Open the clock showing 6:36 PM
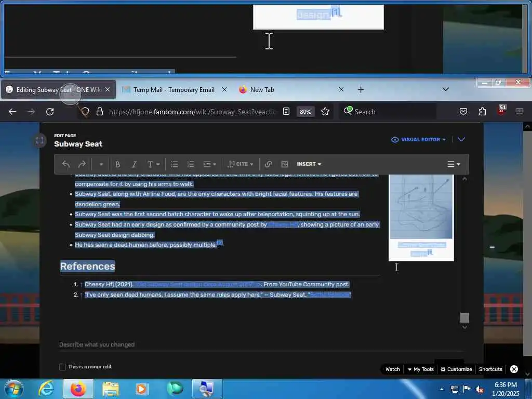Screen dimensions: 532x399 (x=506, y=389)
